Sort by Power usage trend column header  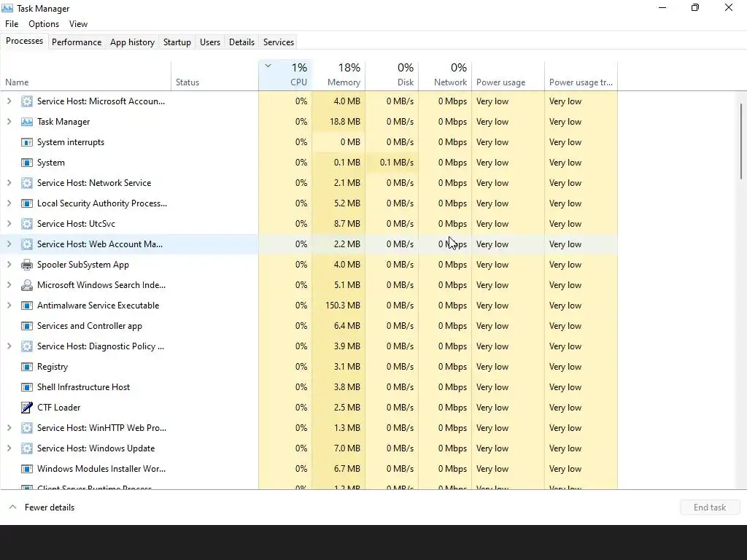pyautogui.click(x=581, y=76)
